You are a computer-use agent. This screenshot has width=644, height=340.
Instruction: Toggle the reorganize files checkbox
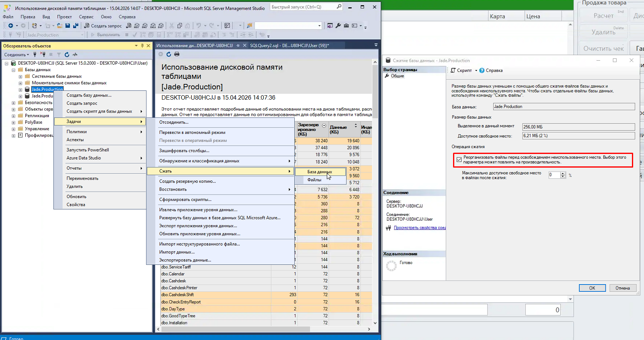coord(459,160)
